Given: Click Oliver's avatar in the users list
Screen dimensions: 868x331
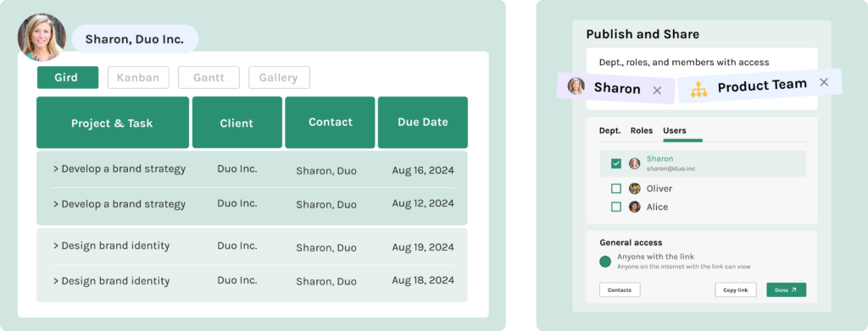Looking at the screenshot, I should click(x=634, y=189).
